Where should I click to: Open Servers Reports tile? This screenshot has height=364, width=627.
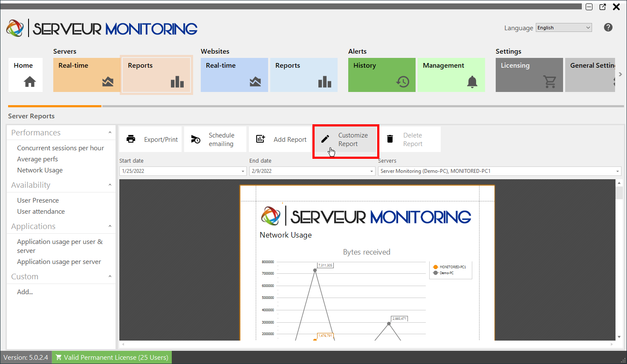[x=156, y=75]
